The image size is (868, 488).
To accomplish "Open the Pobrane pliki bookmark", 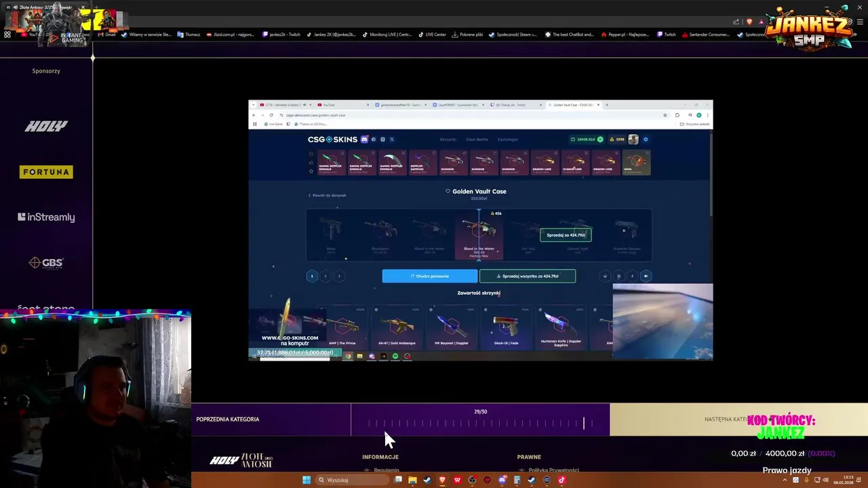I will [x=468, y=35].
